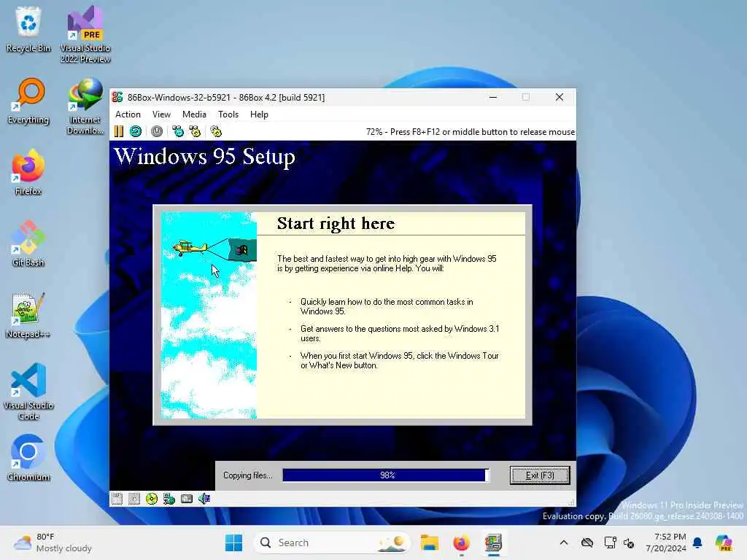Close the 86Box window
This screenshot has height=560, width=747.
[x=560, y=97]
